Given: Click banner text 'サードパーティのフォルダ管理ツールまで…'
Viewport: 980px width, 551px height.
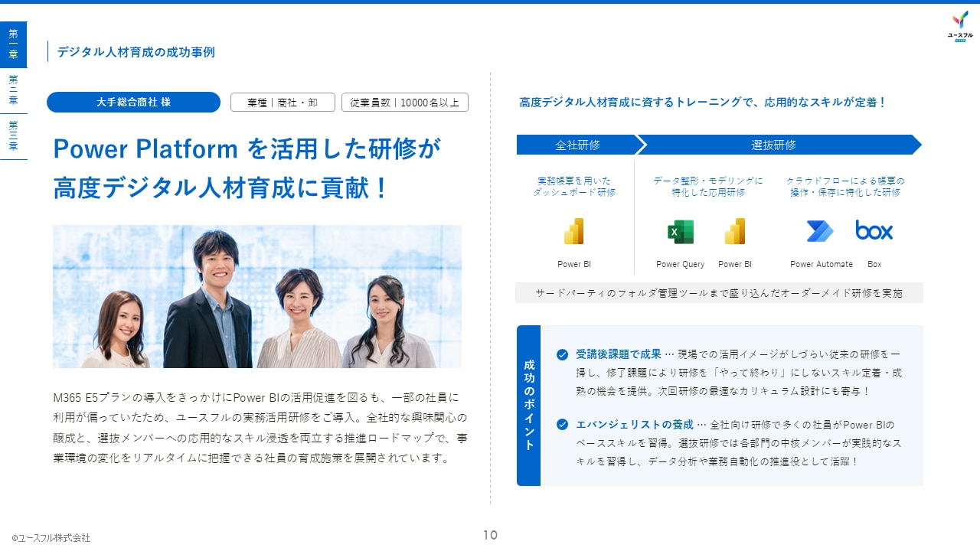Looking at the screenshot, I should point(719,293).
